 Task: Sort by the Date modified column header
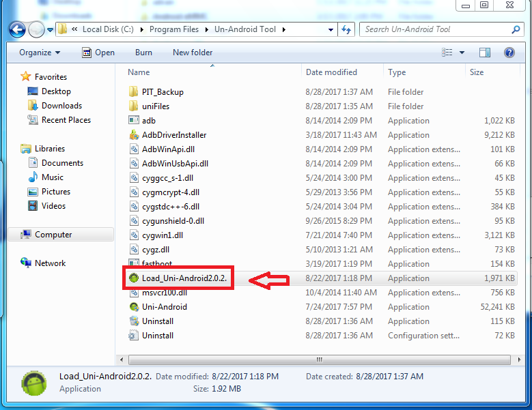[x=331, y=72]
